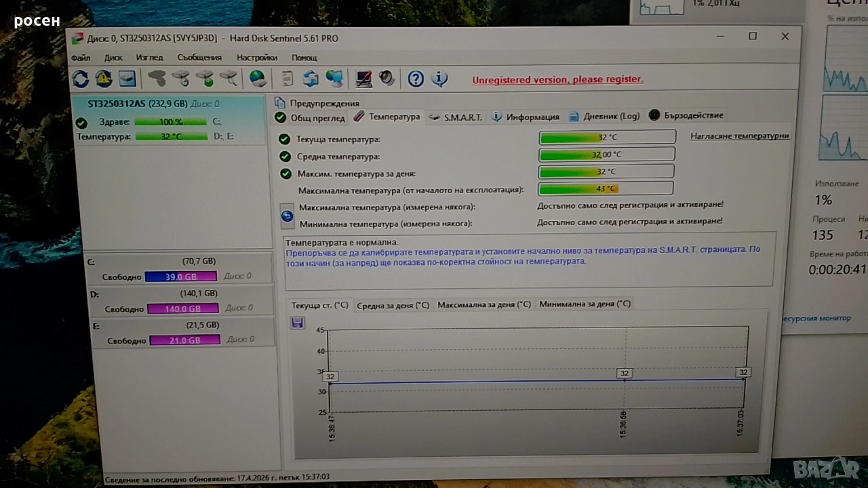Click the blue question mark help icon
The width and height of the screenshot is (868, 488).
[x=416, y=79]
